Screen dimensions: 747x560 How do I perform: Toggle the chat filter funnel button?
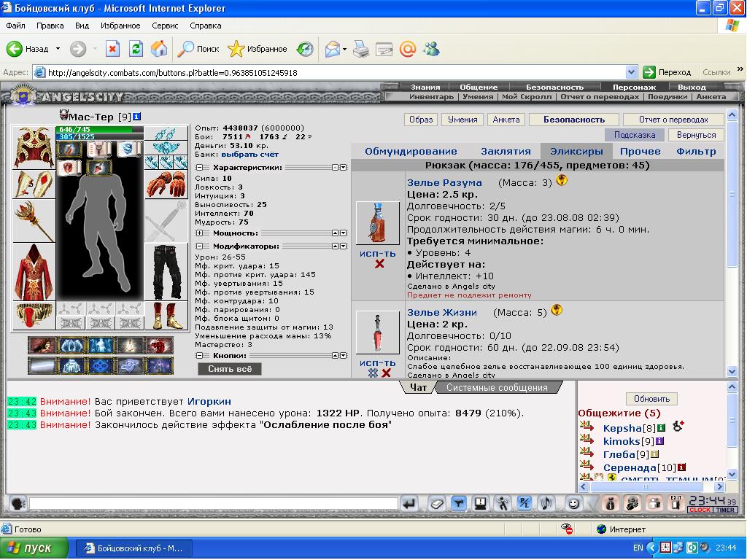click(458, 503)
